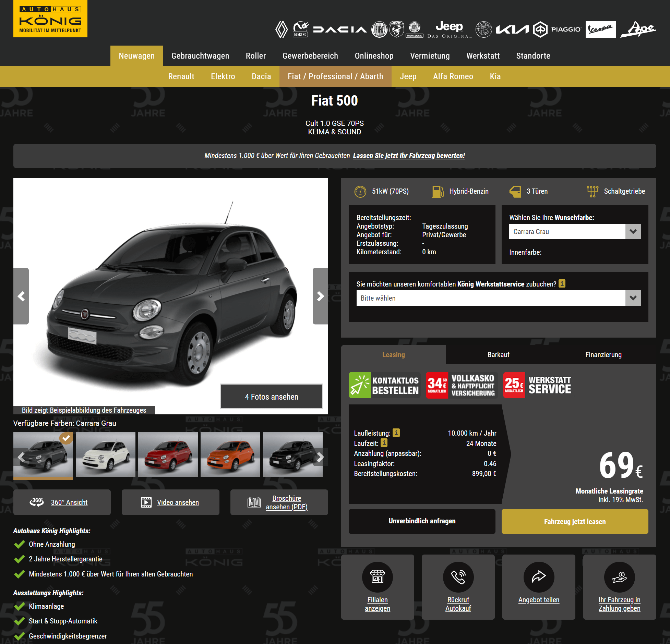The width and height of the screenshot is (670, 644).
Task: Select Kia in the brand submenu
Action: 495,76
